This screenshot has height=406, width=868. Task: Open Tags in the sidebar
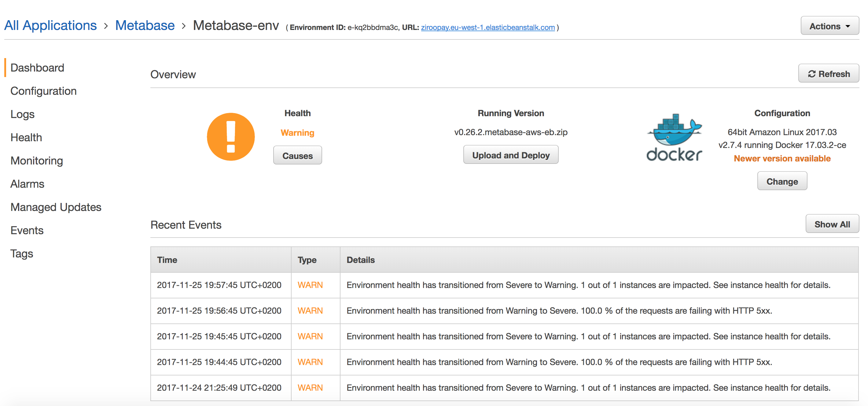click(22, 254)
